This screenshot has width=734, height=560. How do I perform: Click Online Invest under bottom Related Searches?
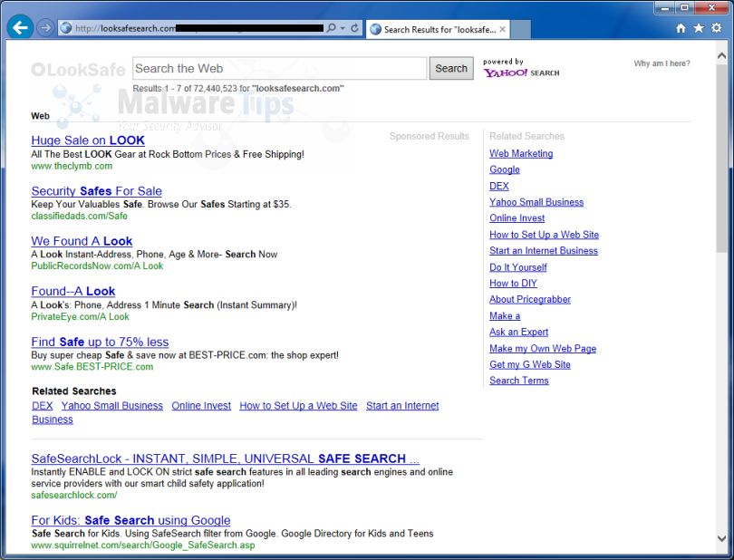[x=201, y=405]
